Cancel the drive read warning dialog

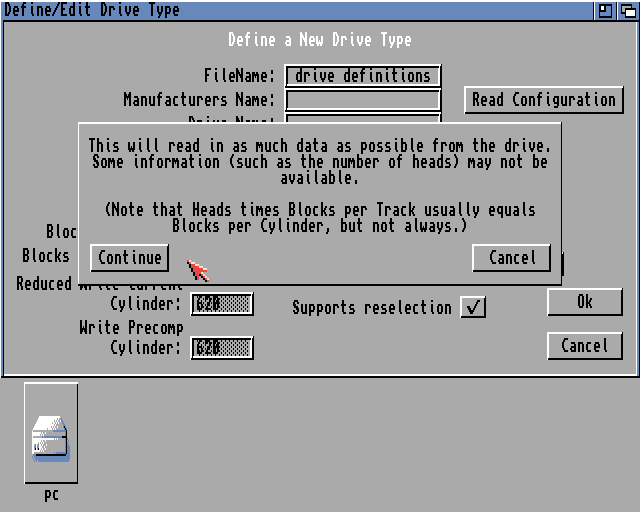[511, 258]
